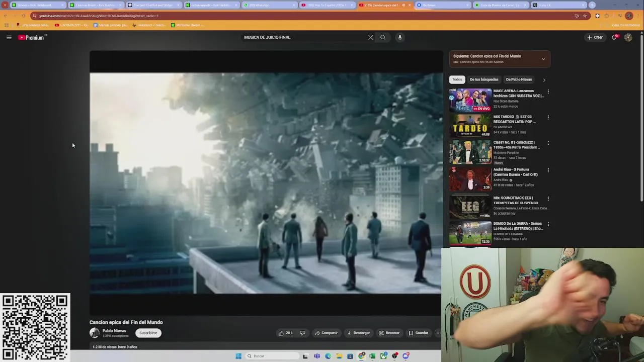Open the Pablo Nievas channel name link
This screenshot has height=362, width=644.
[x=114, y=331]
